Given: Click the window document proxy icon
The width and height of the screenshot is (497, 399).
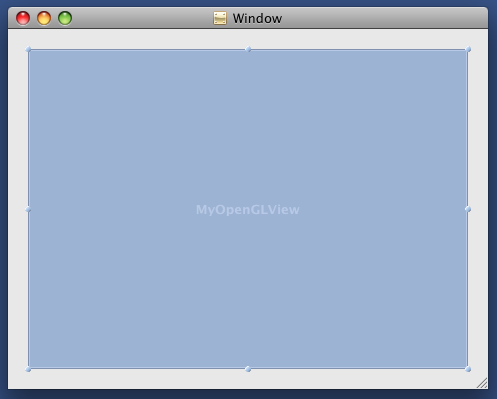Looking at the screenshot, I should (220, 18).
